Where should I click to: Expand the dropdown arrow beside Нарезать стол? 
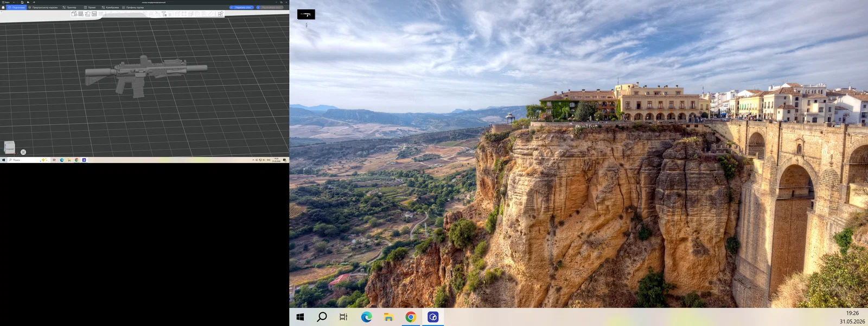pyautogui.click(x=231, y=8)
